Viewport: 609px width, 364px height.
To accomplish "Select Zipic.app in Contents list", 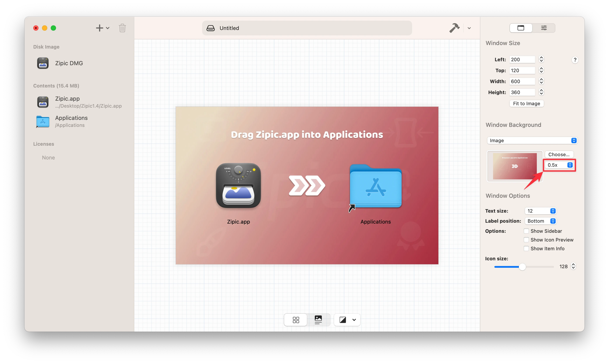I will coord(79,102).
